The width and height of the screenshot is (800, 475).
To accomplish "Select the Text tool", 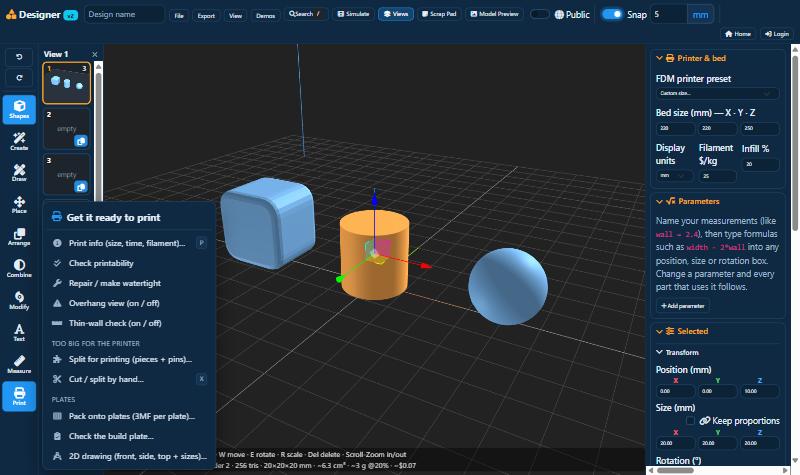I will pyautogui.click(x=19, y=332).
